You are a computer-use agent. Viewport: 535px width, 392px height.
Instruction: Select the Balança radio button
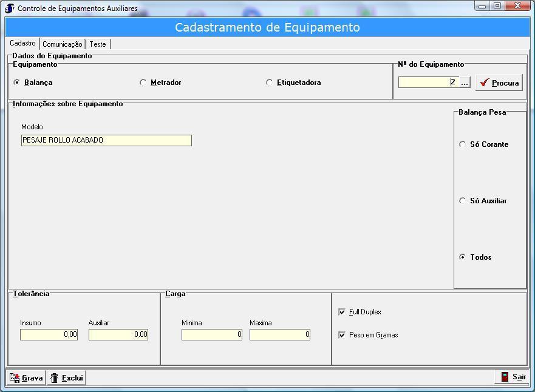(x=17, y=83)
